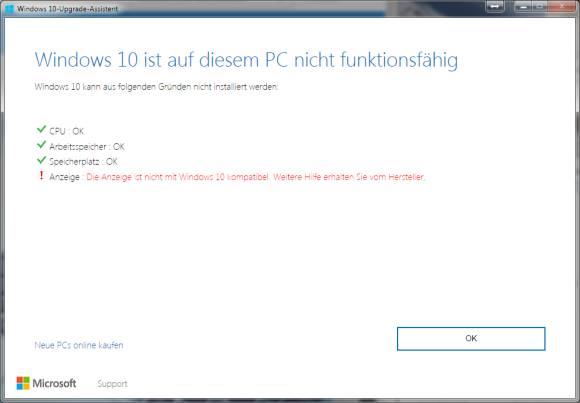Select the red Anzeige incompatibility message
Screen dimensions: 580x403
pyautogui.click(x=256, y=177)
